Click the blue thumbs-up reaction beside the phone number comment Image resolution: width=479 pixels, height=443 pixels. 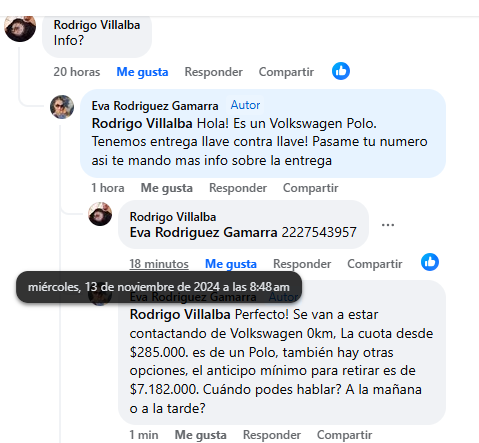(x=430, y=262)
